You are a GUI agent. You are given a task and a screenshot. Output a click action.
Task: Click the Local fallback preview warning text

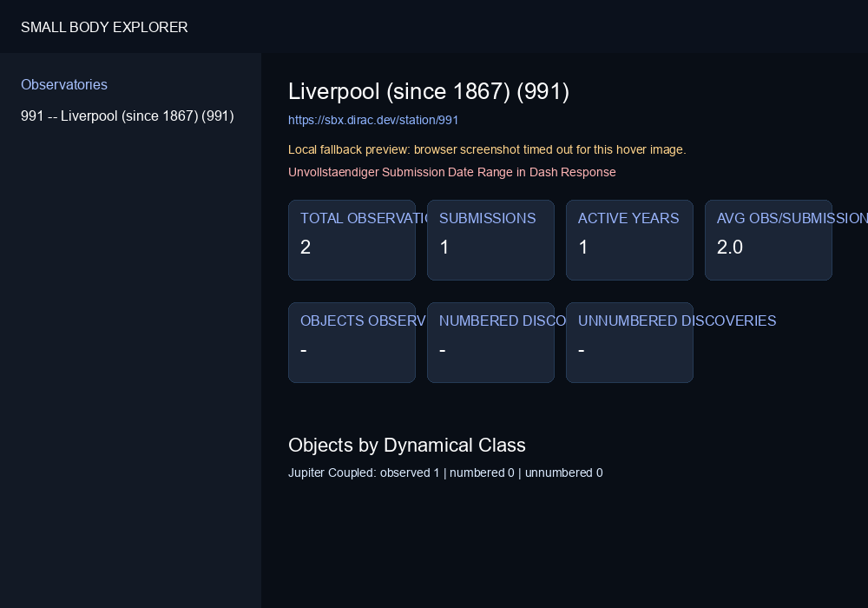click(x=487, y=149)
